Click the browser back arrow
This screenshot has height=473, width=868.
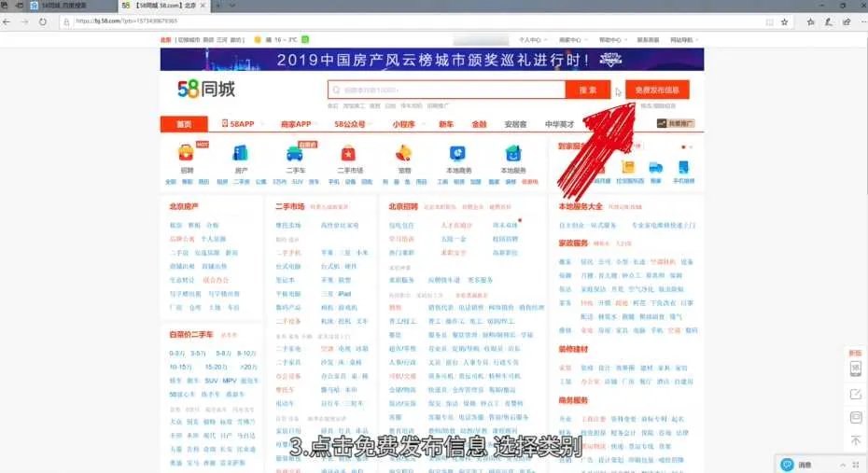(x=7, y=21)
